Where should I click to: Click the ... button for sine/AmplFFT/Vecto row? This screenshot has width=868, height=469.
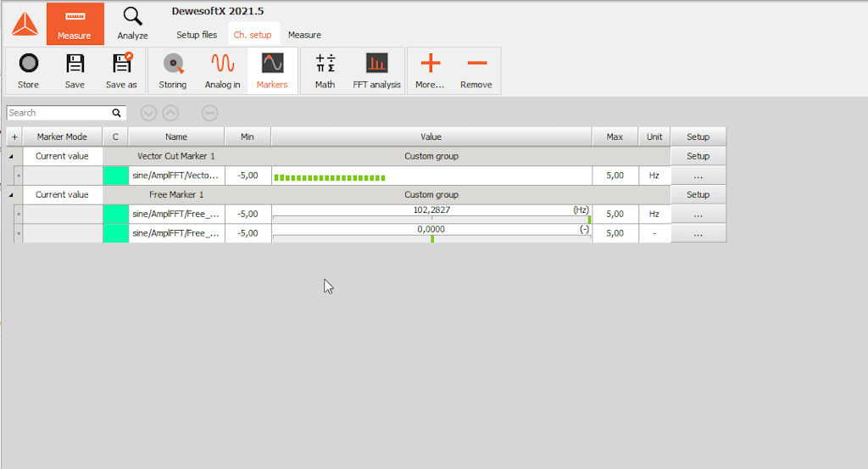coord(698,176)
